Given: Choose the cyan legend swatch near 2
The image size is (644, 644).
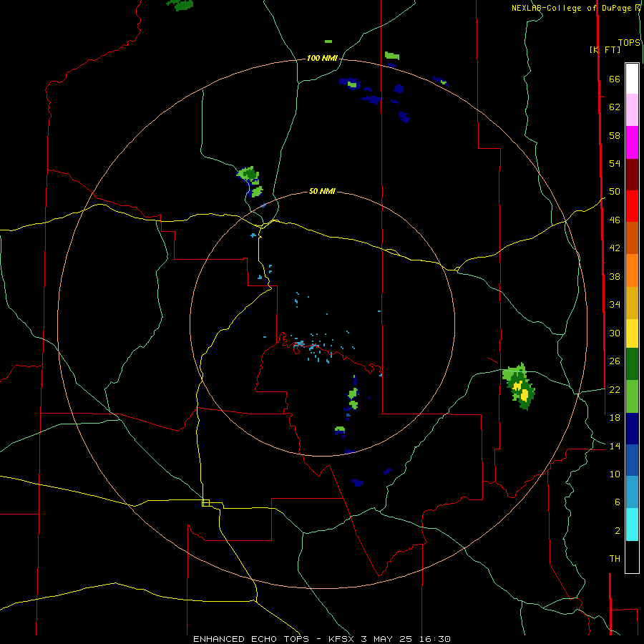Looking at the screenshot, I should (632, 525).
